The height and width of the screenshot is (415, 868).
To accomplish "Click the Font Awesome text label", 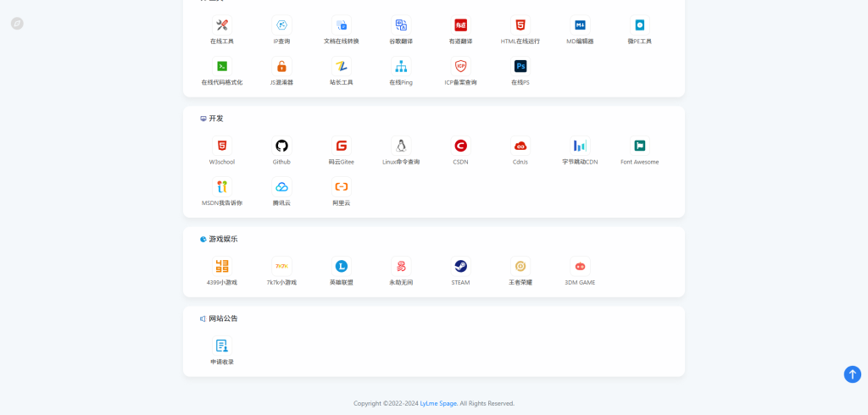I will [640, 162].
